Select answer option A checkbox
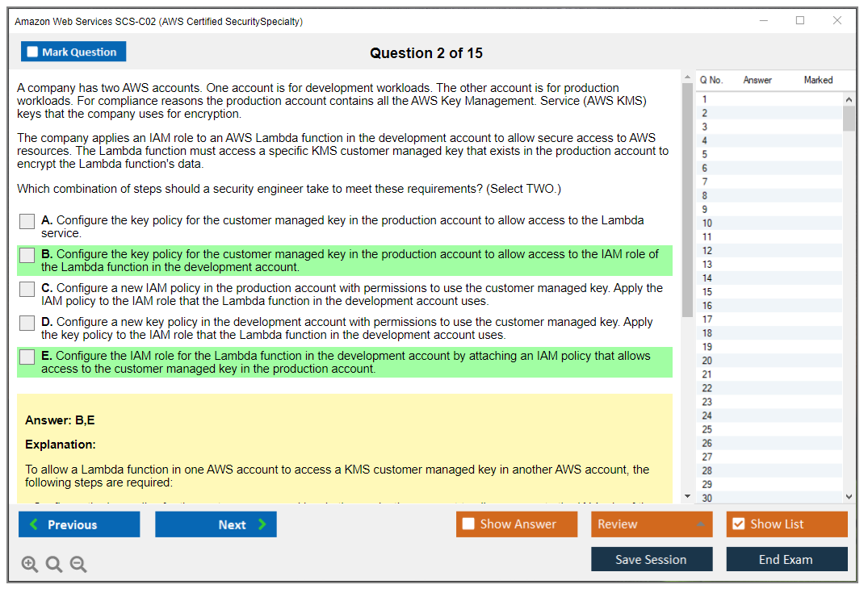 [x=27, y=221]
